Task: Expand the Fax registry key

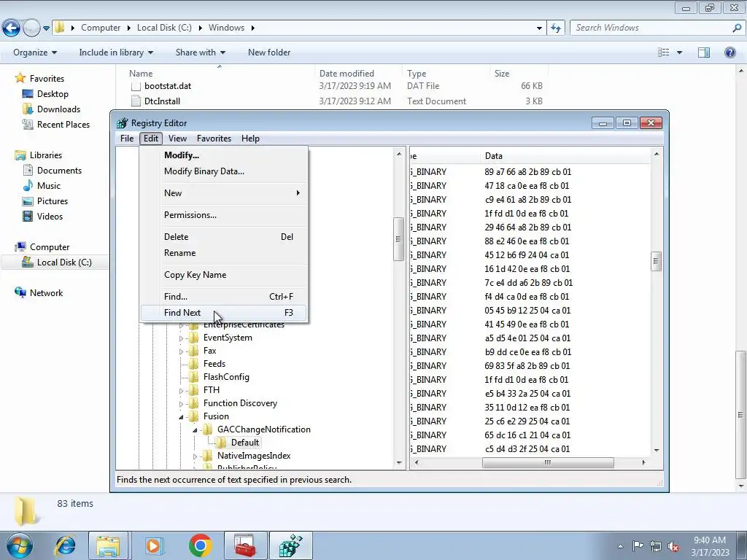Action: click(181, 351)
